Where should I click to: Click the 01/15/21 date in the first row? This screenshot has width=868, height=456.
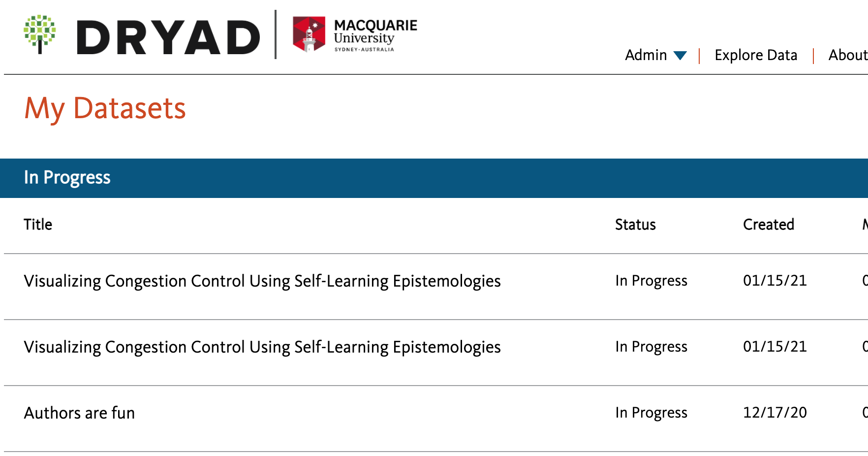(775, 281)
